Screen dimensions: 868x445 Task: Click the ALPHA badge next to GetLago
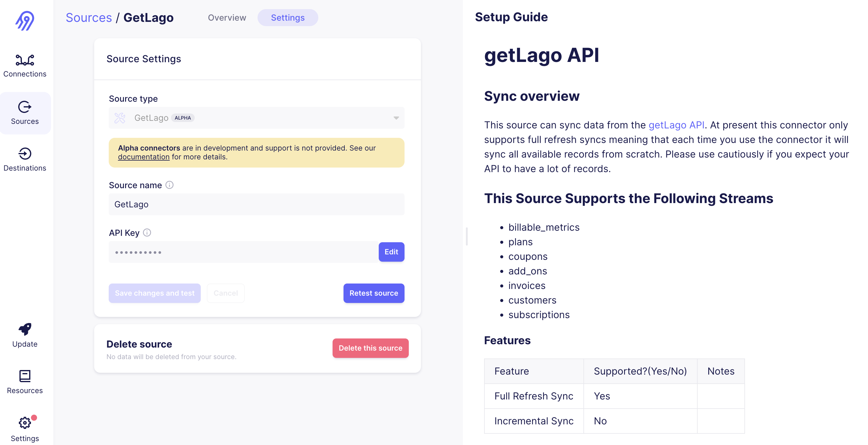pyautogui.click(x=183, y=118)
